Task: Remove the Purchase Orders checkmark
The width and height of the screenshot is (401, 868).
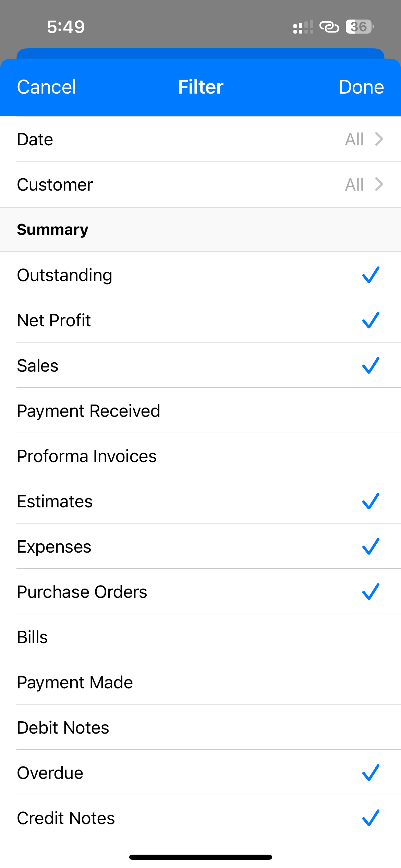Action: 371,592
